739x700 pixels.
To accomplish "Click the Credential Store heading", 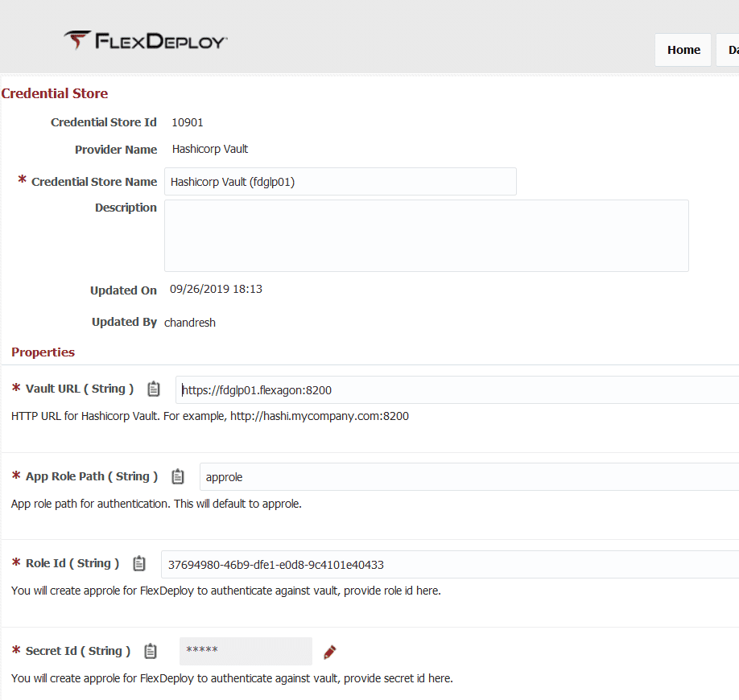I will (x=55, y=93).
